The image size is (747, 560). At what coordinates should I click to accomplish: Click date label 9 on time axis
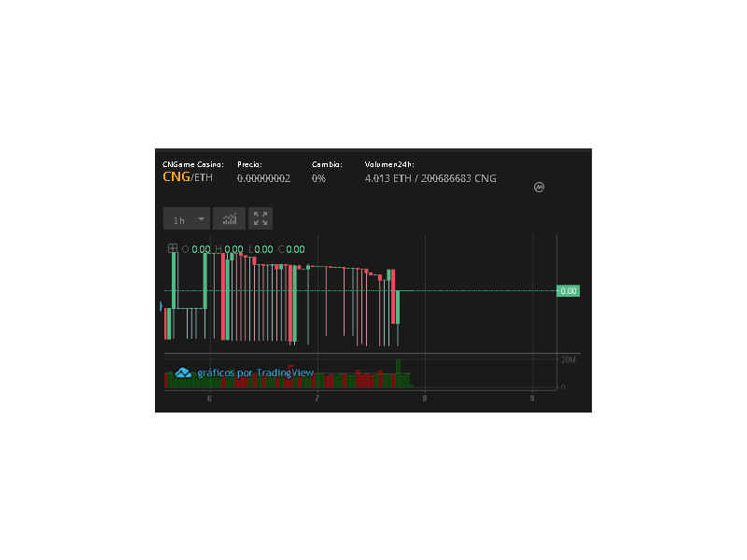[532, 399]
